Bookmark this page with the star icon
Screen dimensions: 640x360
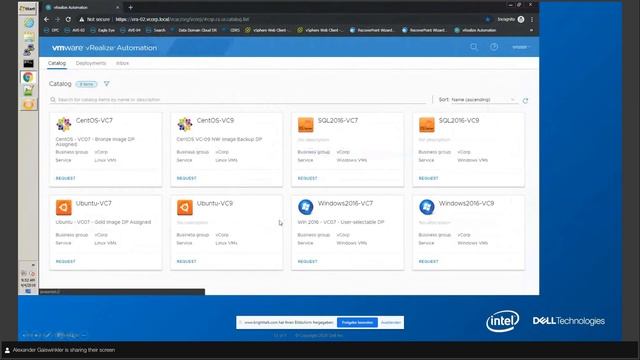click(487, 19)
